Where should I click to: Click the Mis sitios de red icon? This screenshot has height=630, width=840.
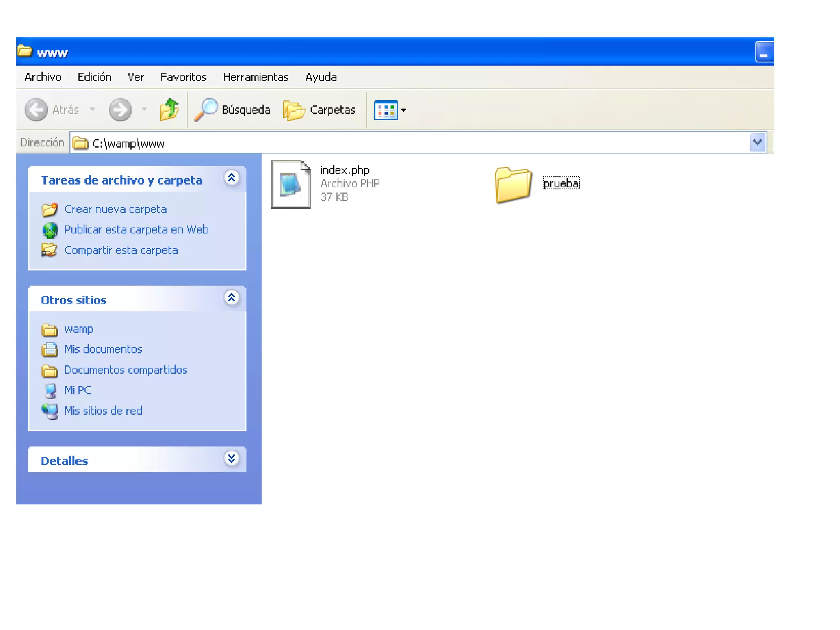point(50,411)
